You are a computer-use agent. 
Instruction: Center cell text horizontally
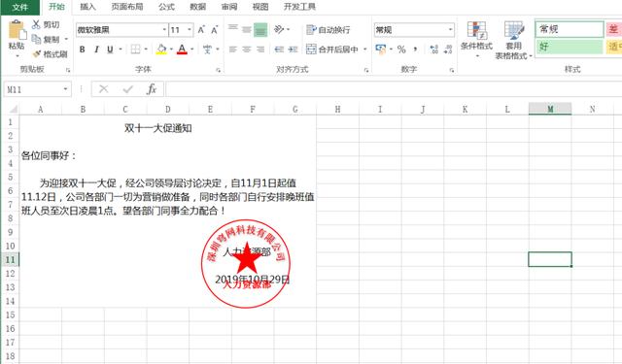point(247,50)
